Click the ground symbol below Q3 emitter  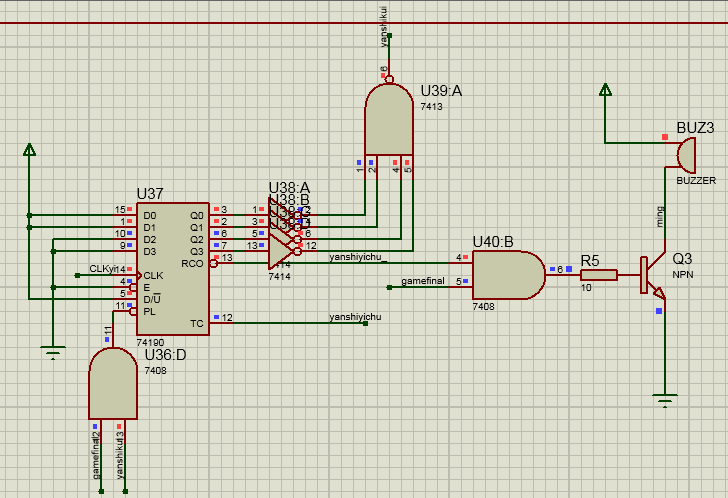665,400
